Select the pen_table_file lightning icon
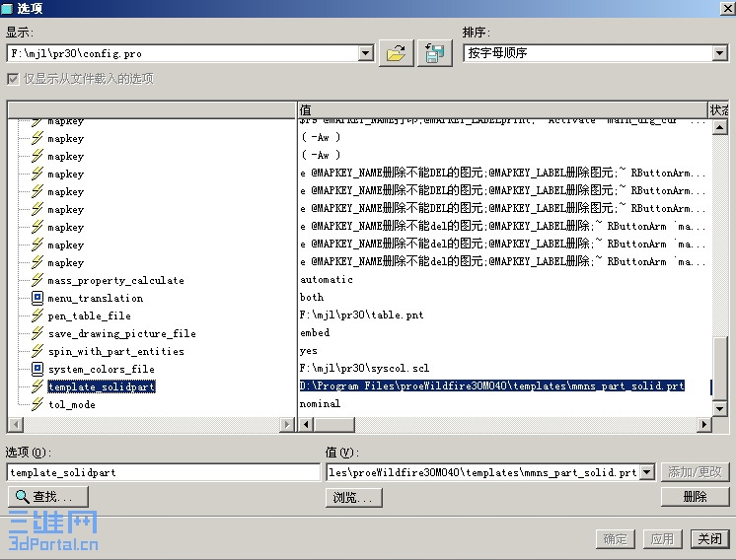Viewport: 736px width, 560px height. click(x=37, y=315)
